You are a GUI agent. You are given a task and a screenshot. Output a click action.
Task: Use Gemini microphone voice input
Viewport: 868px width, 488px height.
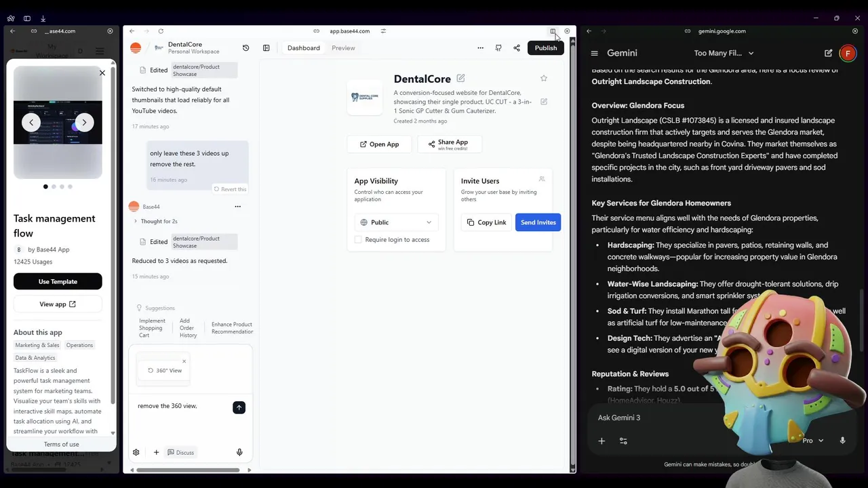click(842, 441)
